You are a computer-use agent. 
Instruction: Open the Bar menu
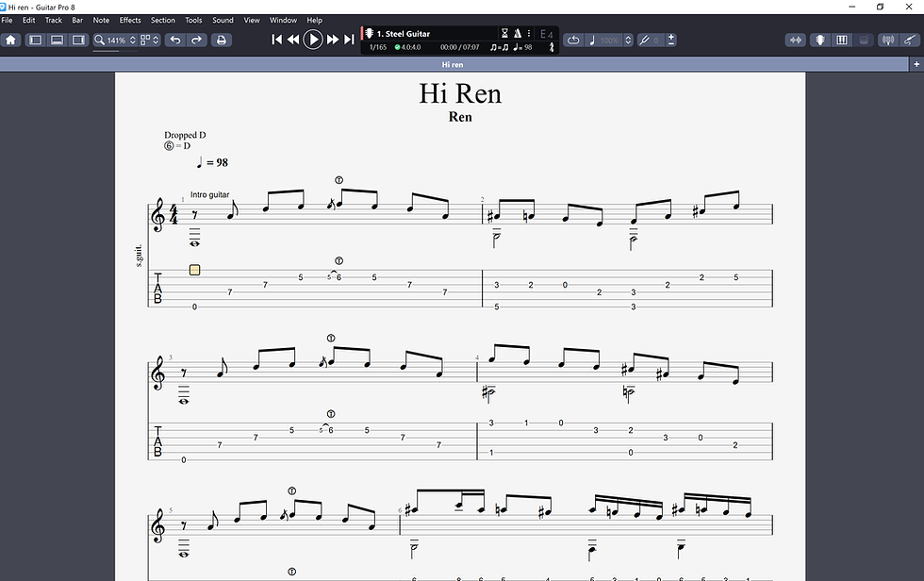(x=77, y=20)
